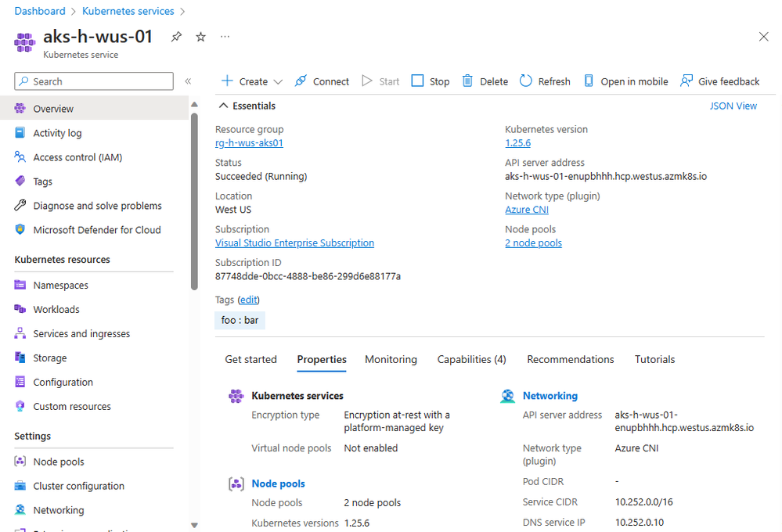Click the sidebar scrollbar thumb
The height and width of the screenshot is (532, 782).
[x=194, y=201]
